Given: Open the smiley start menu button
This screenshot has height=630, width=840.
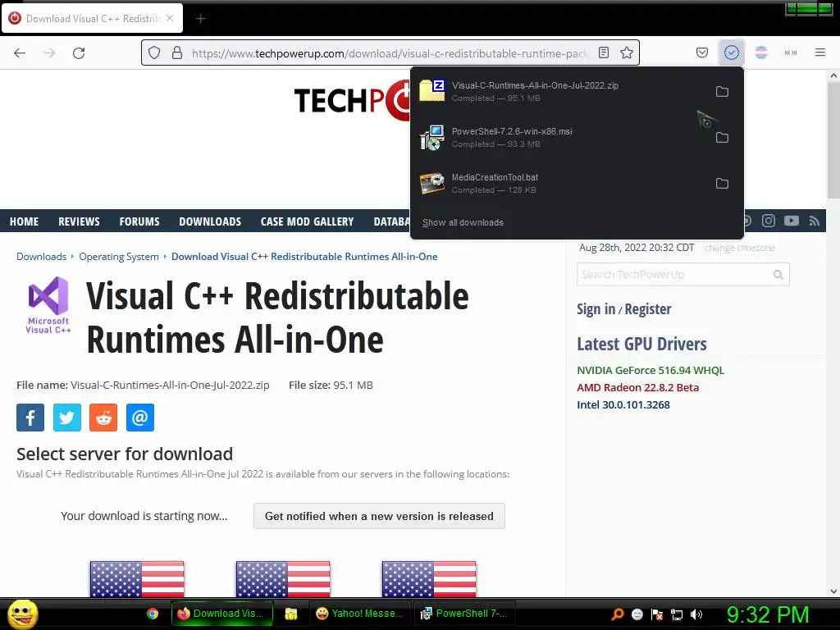Looking at the screenshot, I should point(22,614).
